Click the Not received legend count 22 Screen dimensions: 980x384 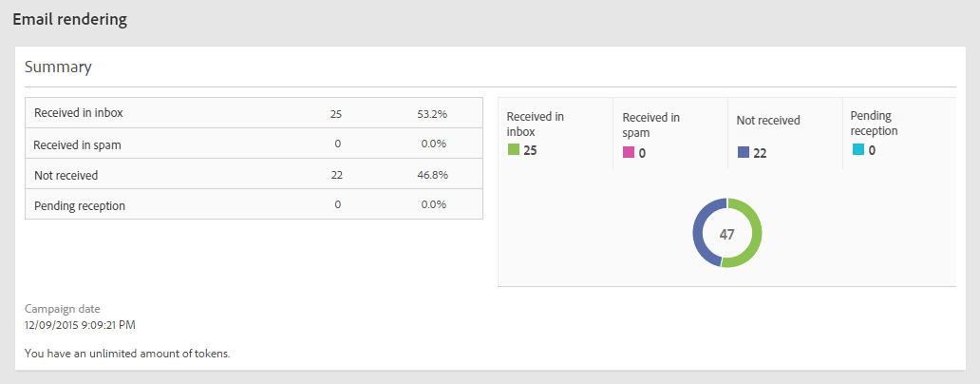[x=760, y=152]
